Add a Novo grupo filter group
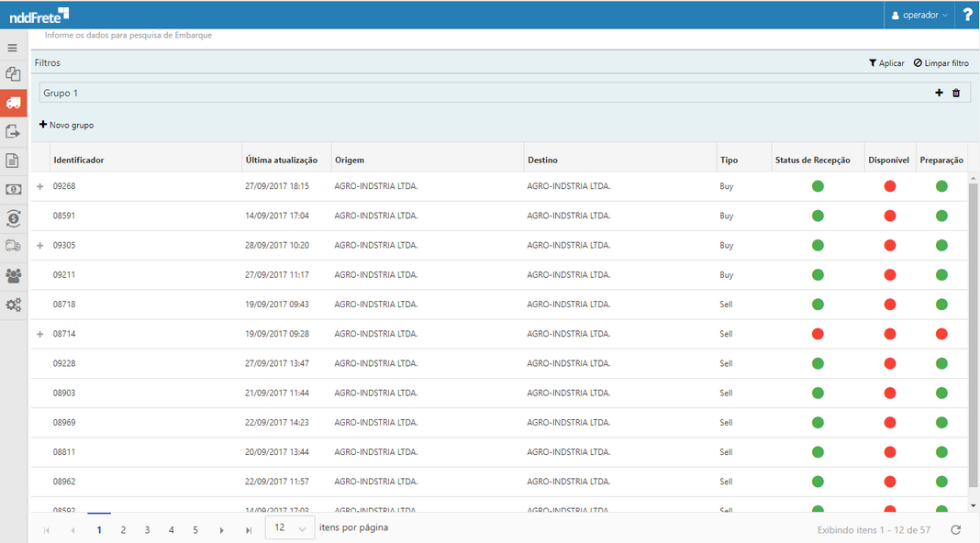This screenshot has height=543, width=980. 66,125
